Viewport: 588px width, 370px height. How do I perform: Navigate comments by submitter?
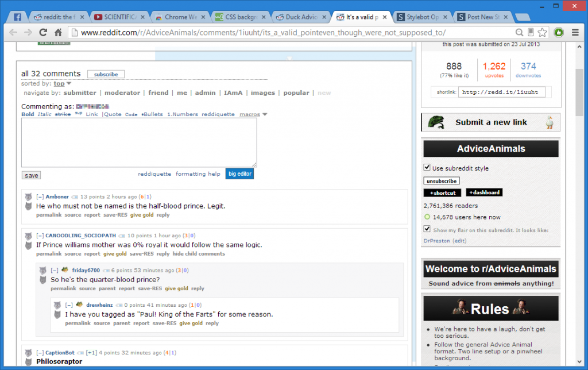[80, 93]
